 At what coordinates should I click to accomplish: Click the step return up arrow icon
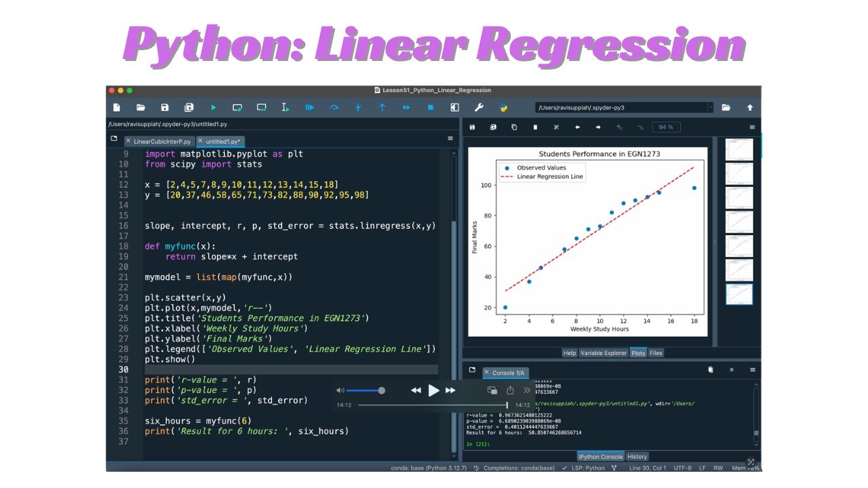pos(382,107)
